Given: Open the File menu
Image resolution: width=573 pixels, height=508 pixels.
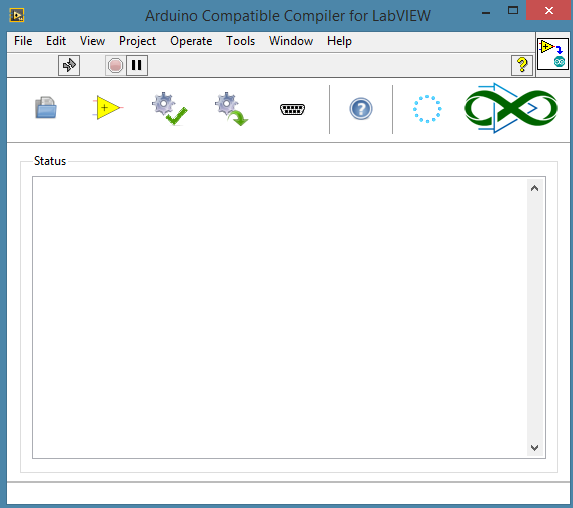Looking at the screenshot, I should click(23, 41).
